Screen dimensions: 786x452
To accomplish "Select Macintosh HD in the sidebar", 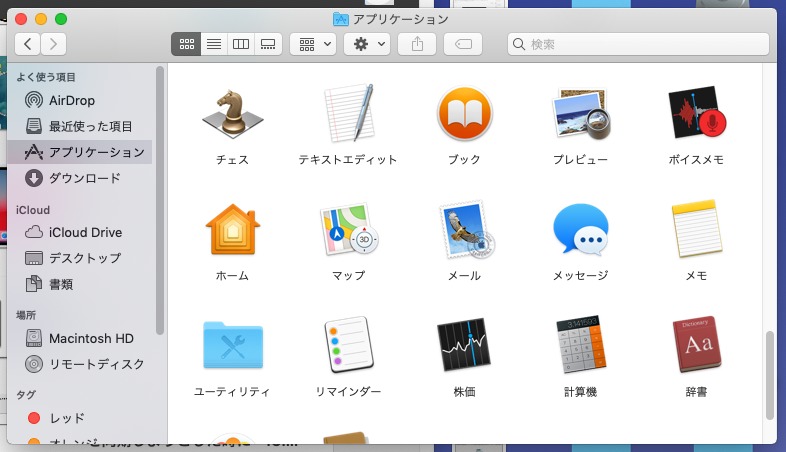I will click(x=80, y=338).
